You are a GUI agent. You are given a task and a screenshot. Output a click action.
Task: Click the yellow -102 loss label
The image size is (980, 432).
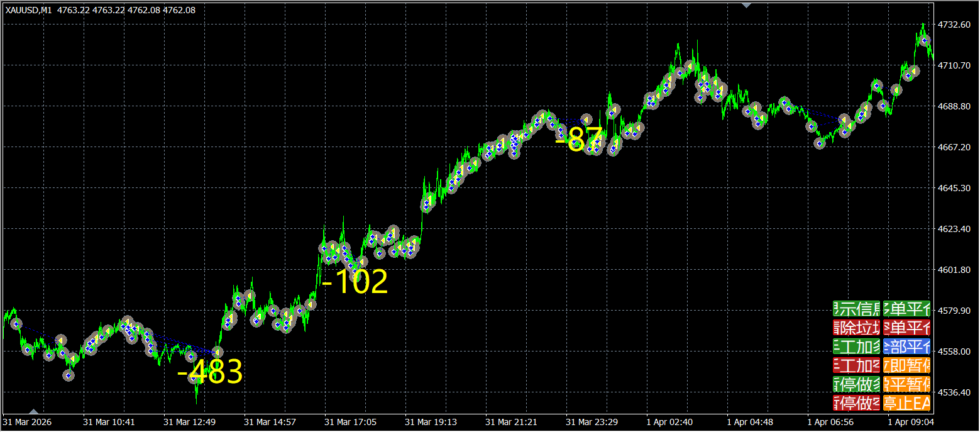pyautogui.click(x=355, y=282)
